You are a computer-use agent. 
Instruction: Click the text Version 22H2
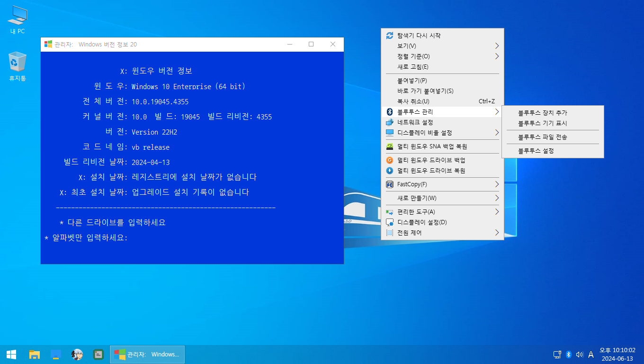(x=154, y=132)
